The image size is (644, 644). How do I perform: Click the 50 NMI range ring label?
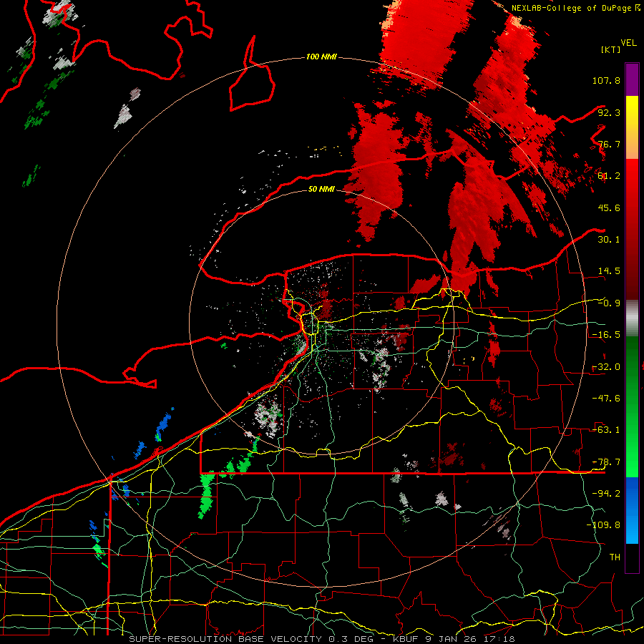[x=321, y=189]
